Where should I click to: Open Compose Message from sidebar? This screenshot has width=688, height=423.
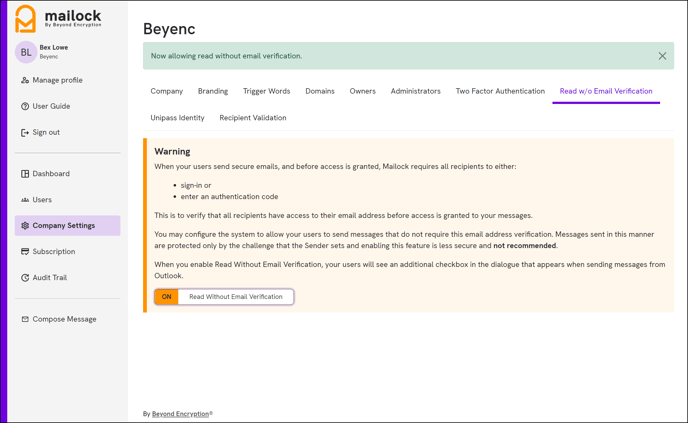[64, 319]
